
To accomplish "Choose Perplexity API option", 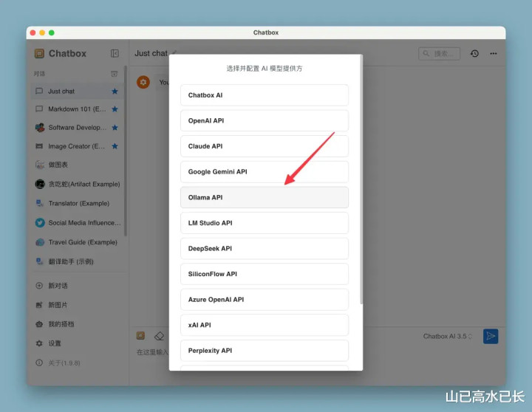I will click(265, 351).
